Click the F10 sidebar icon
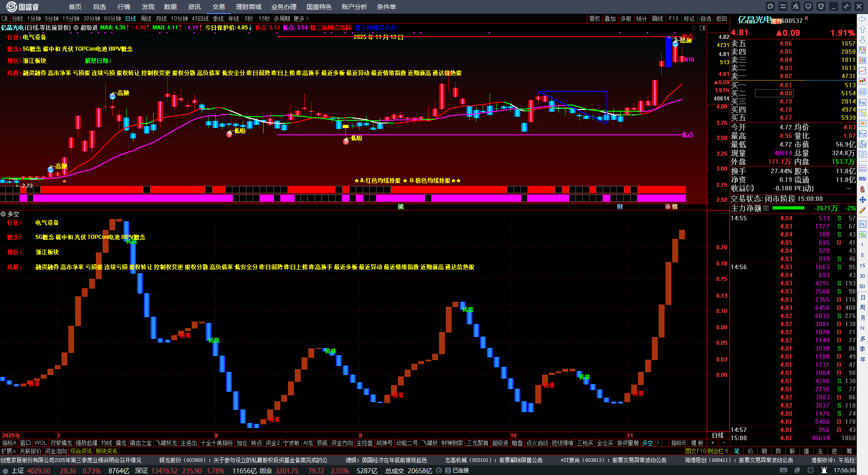 (863, 102)
